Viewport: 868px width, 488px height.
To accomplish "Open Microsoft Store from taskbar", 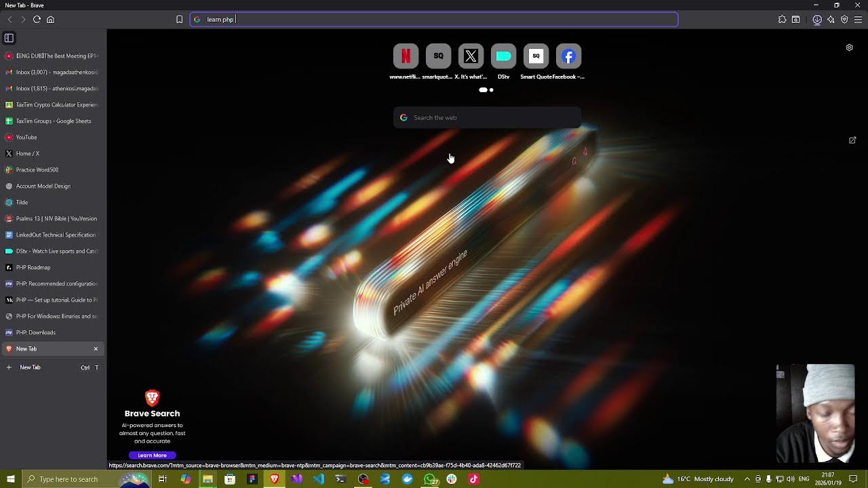I will click(230, 479).
